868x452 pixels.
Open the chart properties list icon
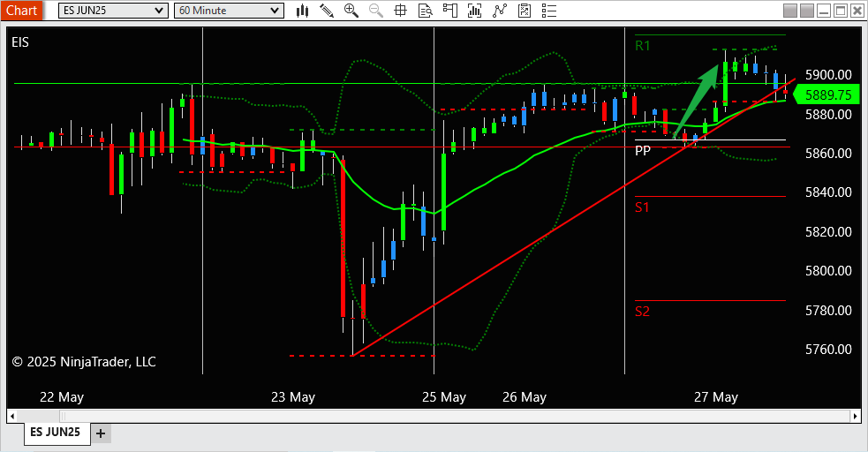click(549, 11)
